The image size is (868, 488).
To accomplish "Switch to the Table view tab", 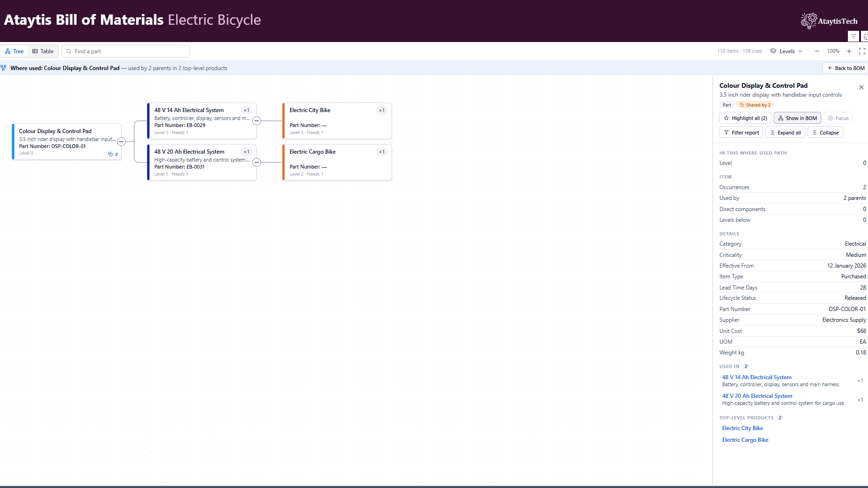I will (x=43, y=51).
